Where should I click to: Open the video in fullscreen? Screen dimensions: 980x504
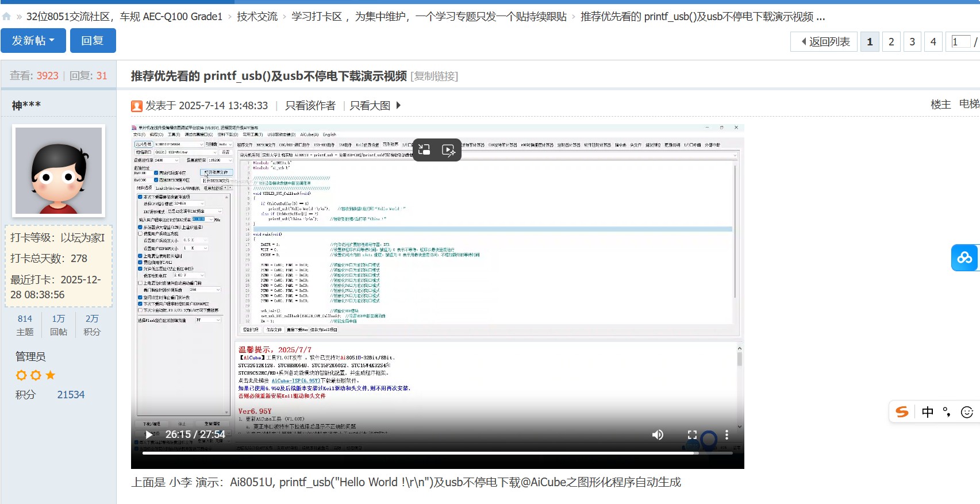coord(692,435)
